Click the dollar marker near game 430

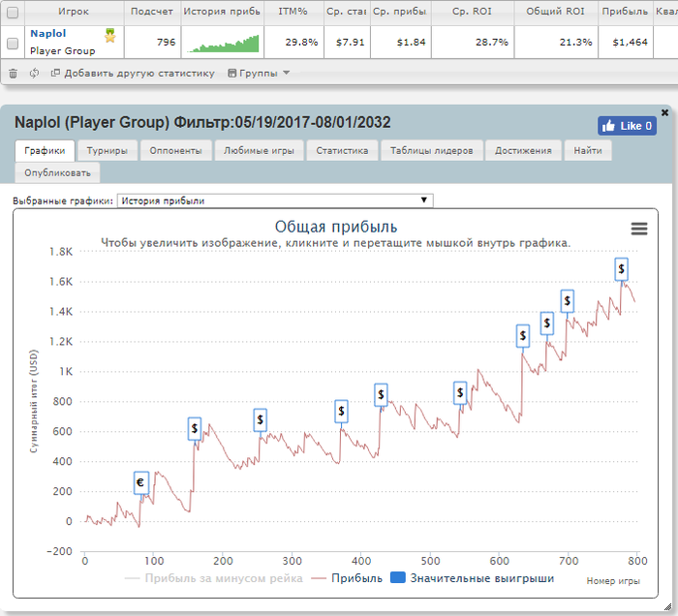(x=381, y=394)
